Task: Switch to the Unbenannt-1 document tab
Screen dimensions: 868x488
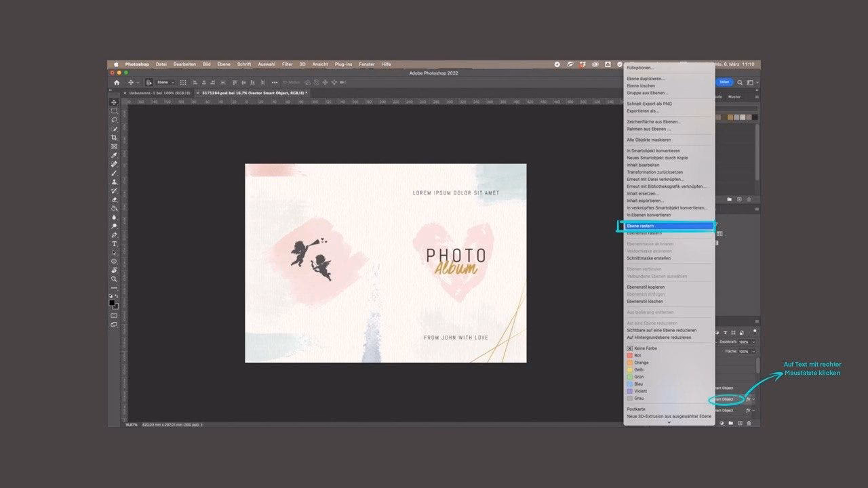Action: coord(159,93)
